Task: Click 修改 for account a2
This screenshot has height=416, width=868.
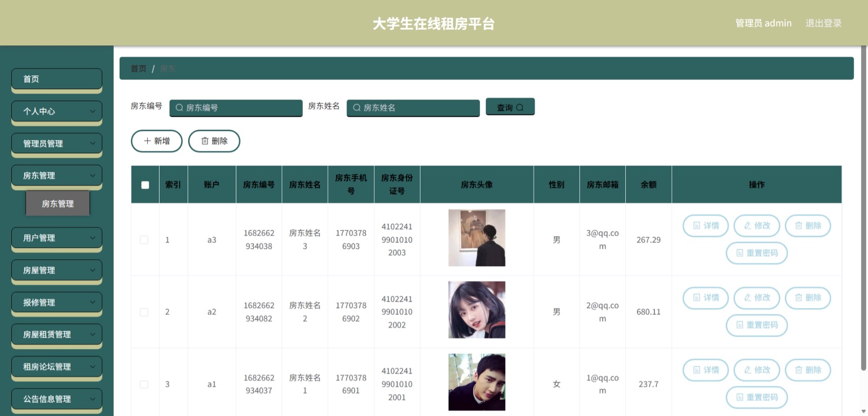Action: point(757,298)
